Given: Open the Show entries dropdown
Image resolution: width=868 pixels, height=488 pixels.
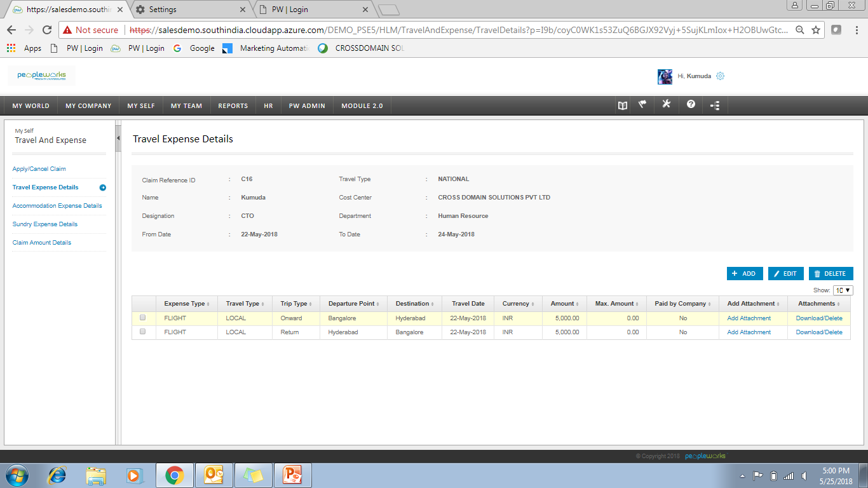Looking at the screenshot, I should [843, 290].
